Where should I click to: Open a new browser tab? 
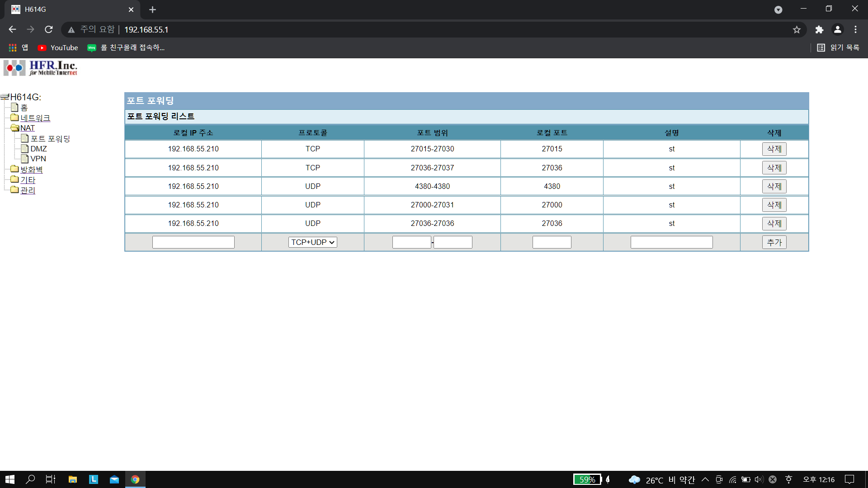pyautogui.click(x=152, y=9)
